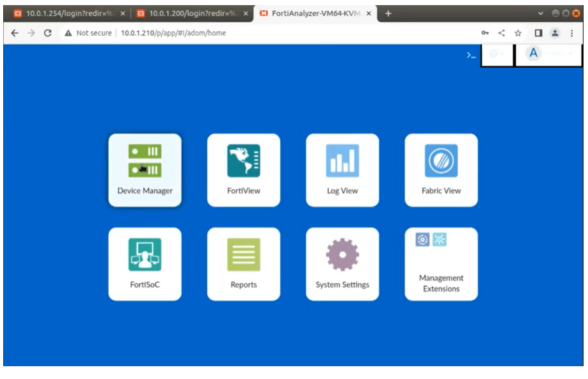Toggle the browser side panel

click(539, 33)
